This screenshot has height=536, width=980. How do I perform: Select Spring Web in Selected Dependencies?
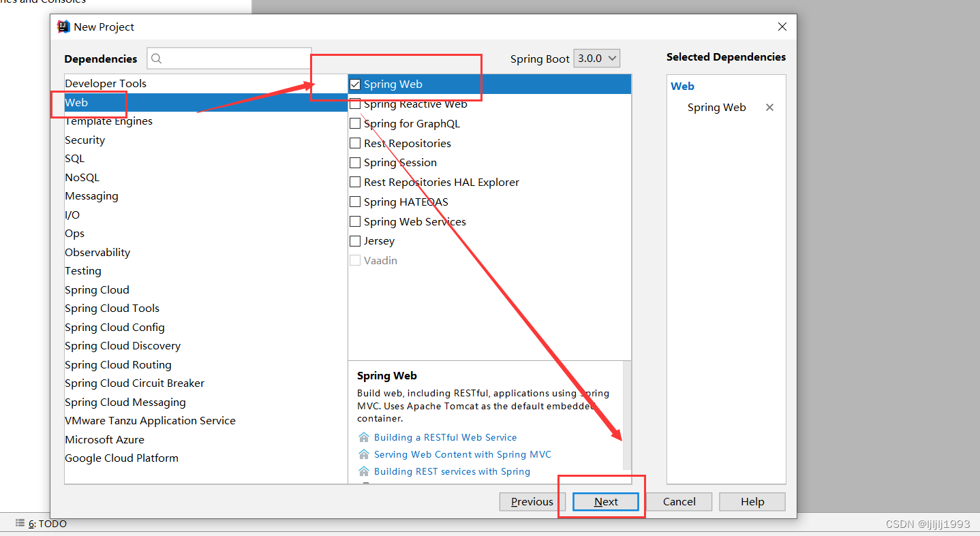[x=716, y=108]
